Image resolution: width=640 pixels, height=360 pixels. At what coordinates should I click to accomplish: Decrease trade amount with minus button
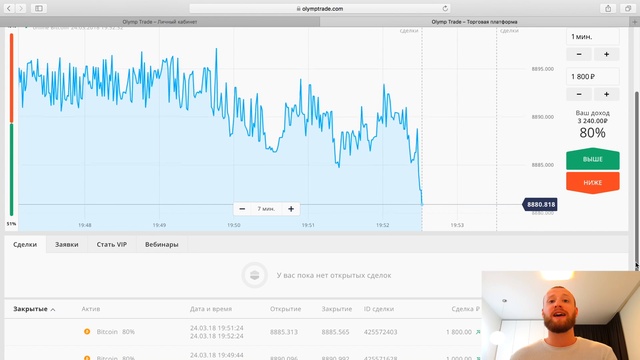pyautogui.click(x=579, y=94)
